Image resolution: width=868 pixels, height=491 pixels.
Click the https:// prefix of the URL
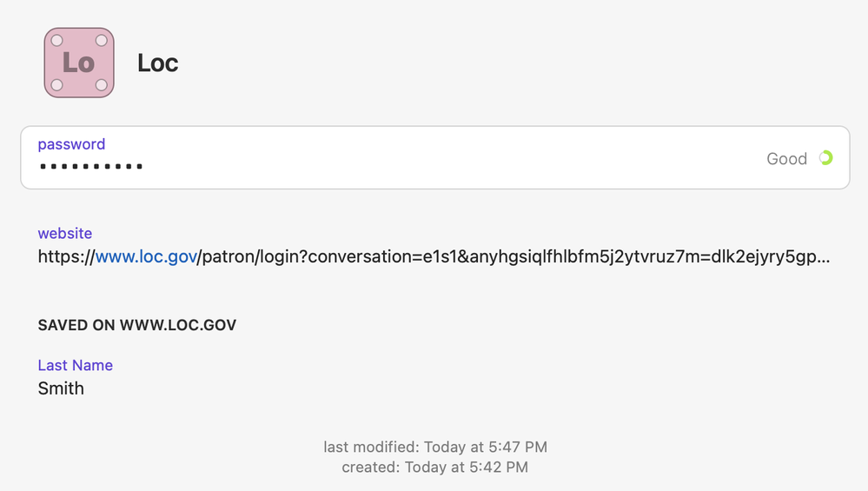point(66,257)
